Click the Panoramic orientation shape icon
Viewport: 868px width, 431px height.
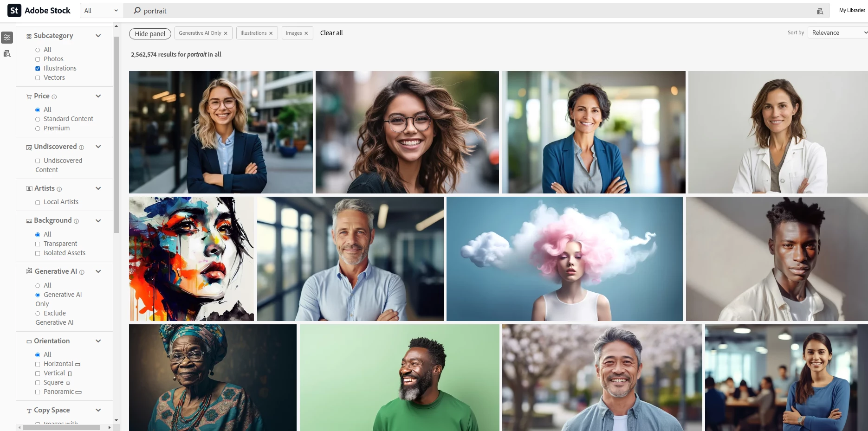pos(79,392)
